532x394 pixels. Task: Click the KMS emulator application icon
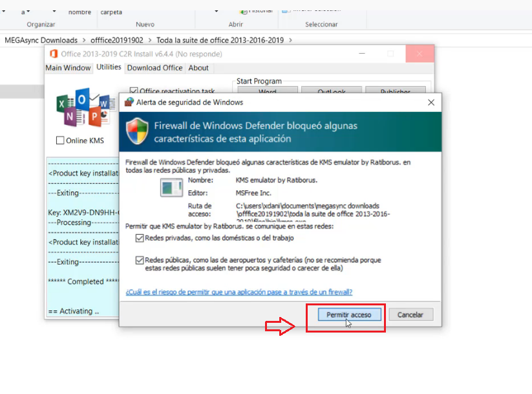171,187
